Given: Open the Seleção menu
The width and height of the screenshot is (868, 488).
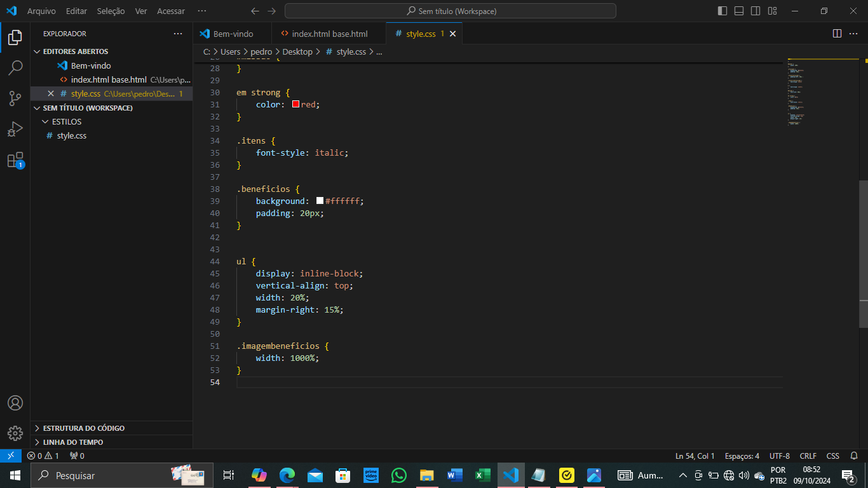Looking at the screenshot, I should pos(111,11).
